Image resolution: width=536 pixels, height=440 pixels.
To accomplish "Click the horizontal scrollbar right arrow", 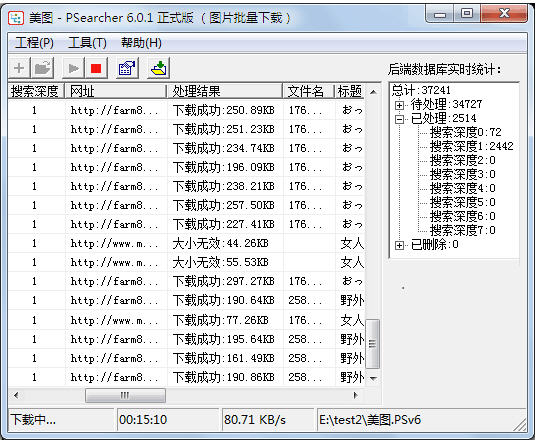I will coord(356,396).
